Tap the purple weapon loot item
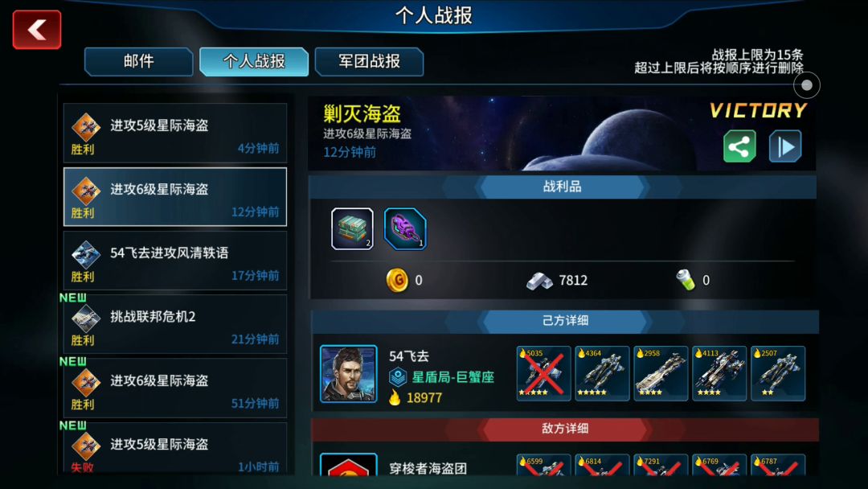Viewport: 868px width, 489px height. (405, 228)
